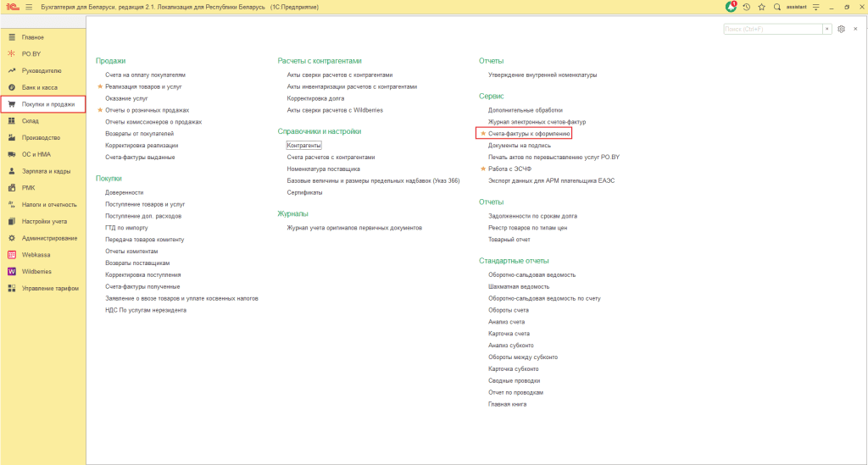The image size is (868, 465).
Task: Click the magnifier search icon in title bar
Action: 776,7
